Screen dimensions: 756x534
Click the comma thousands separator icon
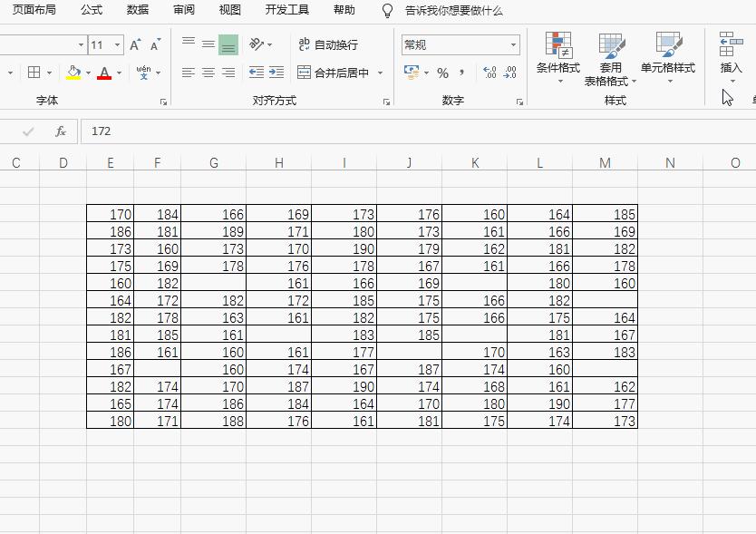click(x=462, y=73)
